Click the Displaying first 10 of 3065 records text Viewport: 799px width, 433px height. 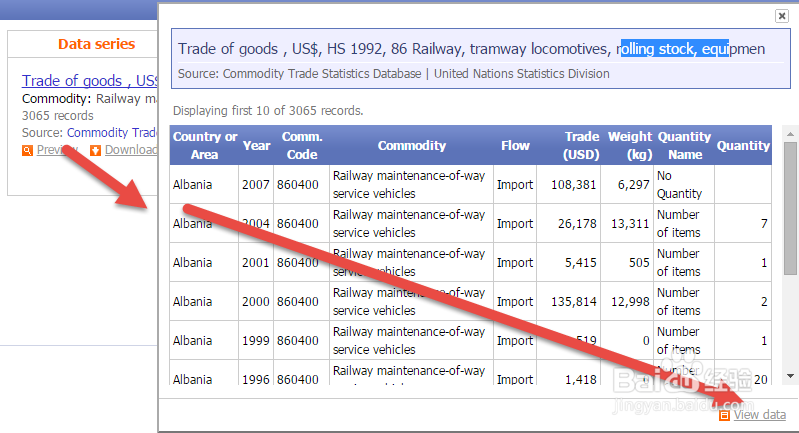(268, 111)
